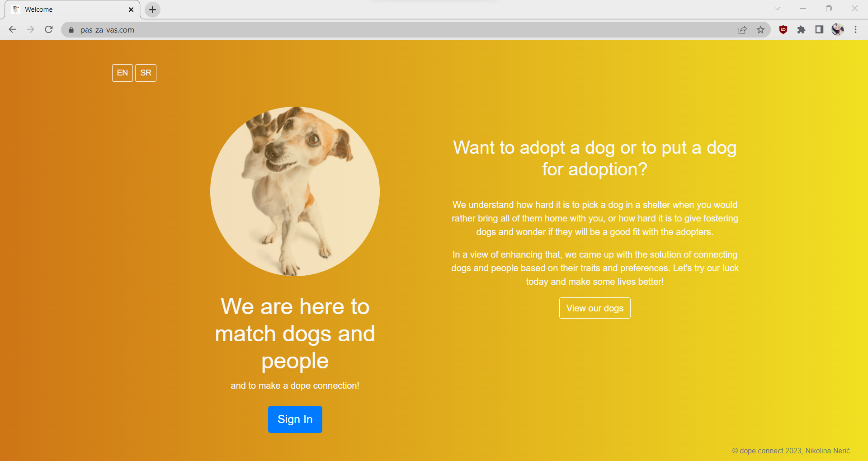Click the browser profile avatar

point(838,29)
